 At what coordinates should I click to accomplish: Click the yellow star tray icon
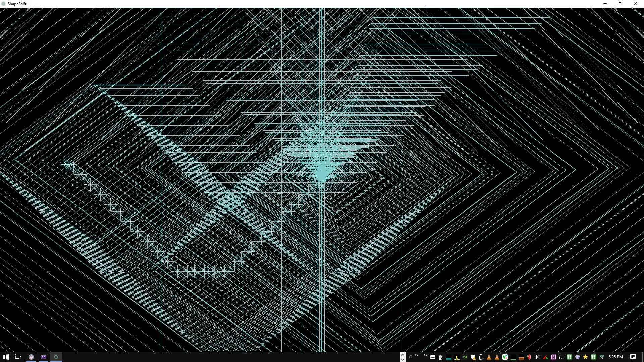coord(585,357)
